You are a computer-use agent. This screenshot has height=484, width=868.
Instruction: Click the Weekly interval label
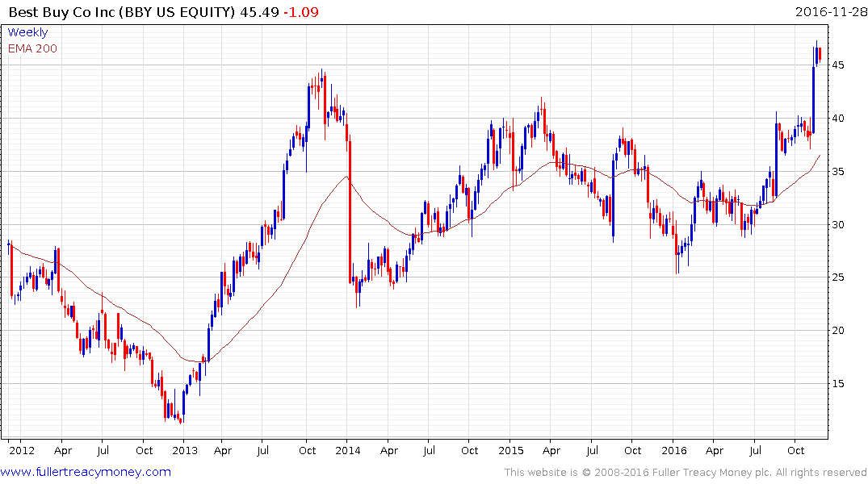tap(27, 32)
